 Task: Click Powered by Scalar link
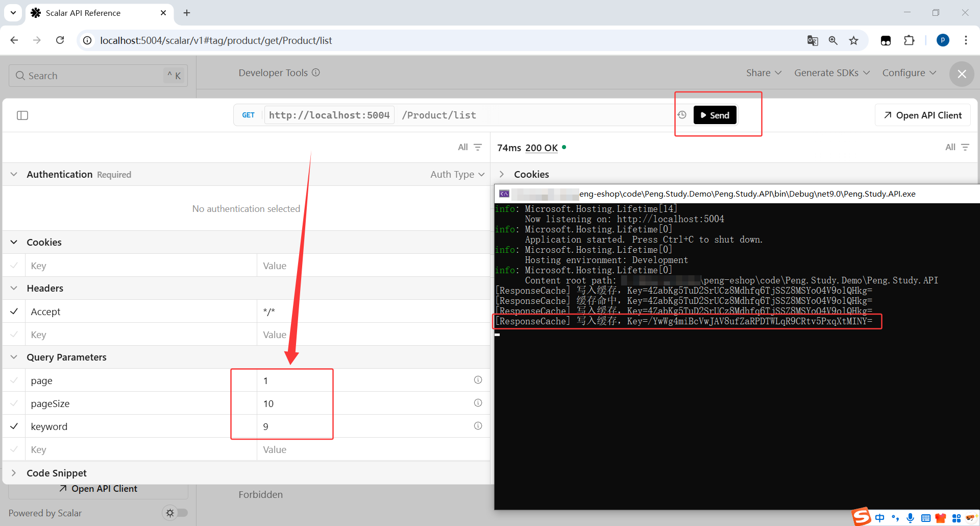(x=45, y=513)
